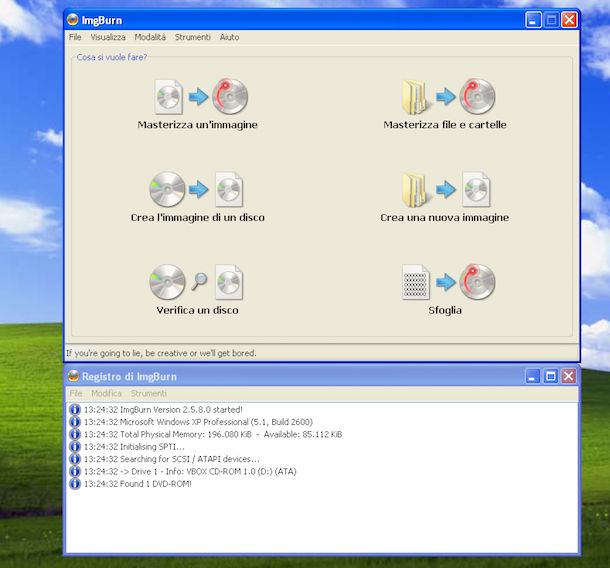Click Registro di ImgBurn title icon

click(x=73, y=376)
